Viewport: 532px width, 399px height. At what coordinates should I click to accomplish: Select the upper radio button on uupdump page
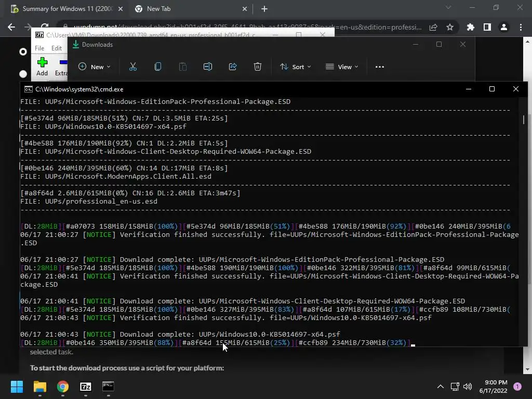tap(23, 51)
